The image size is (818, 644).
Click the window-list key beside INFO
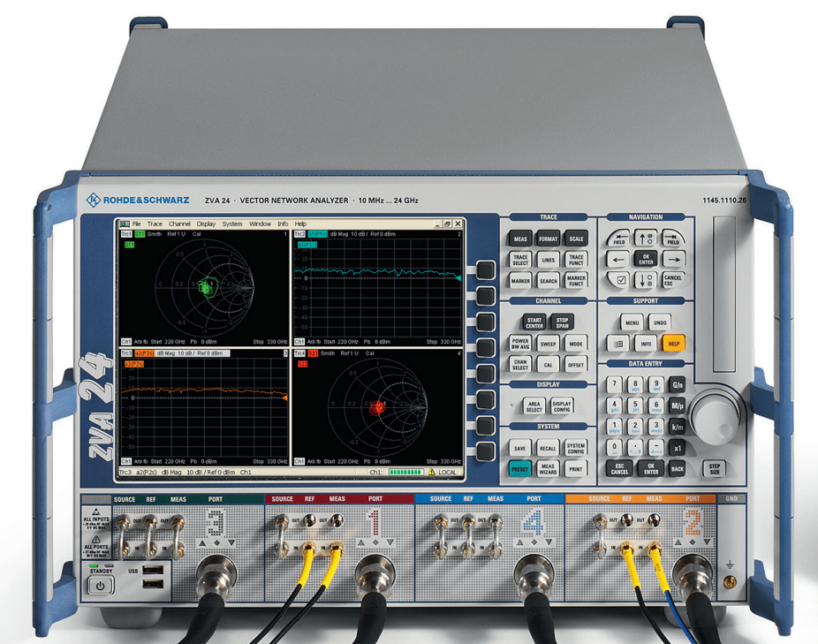[x=618, y=344]
